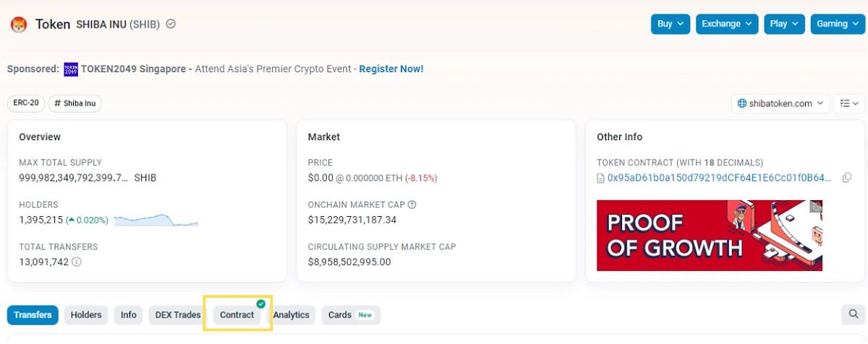Open the Info tab
The width and height of the screenshot is (868, 344).
coord(129,315)
